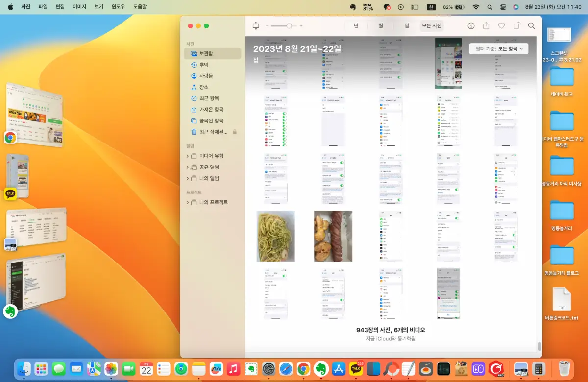Open 최근 삭제된 항목 album

[x=212, y=132]
